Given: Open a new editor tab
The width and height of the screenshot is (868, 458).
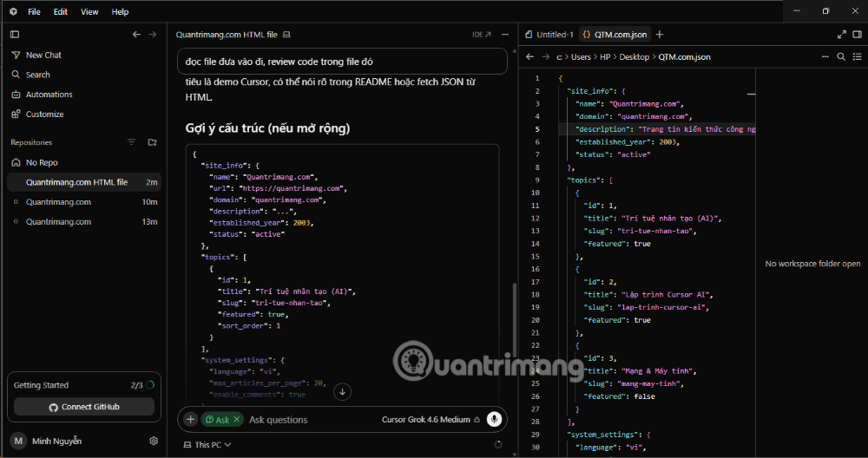Looking at the screenshot, I should click(660, 35).
